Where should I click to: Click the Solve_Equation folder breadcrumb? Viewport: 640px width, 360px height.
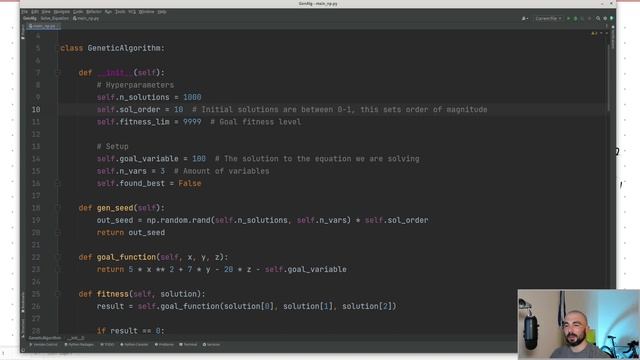tap(55, 18)
